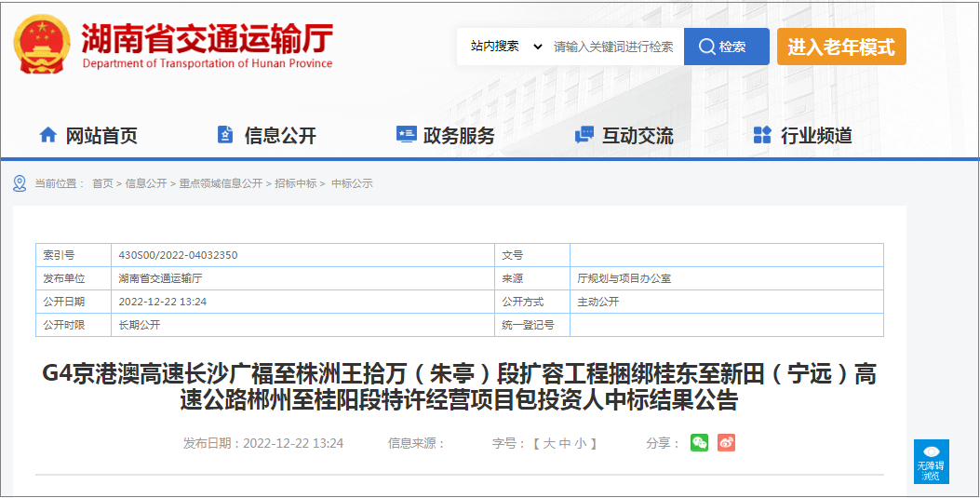The height and width of the screenshot is (498, 980).
Task: Share the article via Weibo icon
Action: pyautogui.click(x=726, y=443)
